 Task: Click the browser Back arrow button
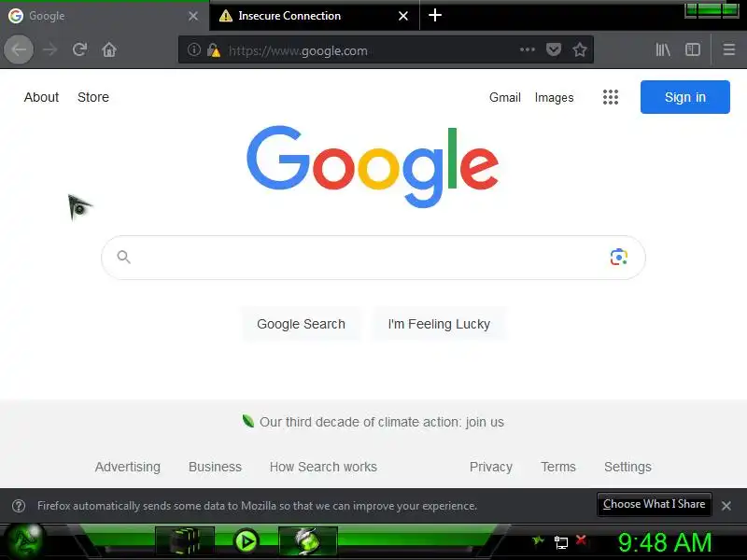click(x=19, y=49)
